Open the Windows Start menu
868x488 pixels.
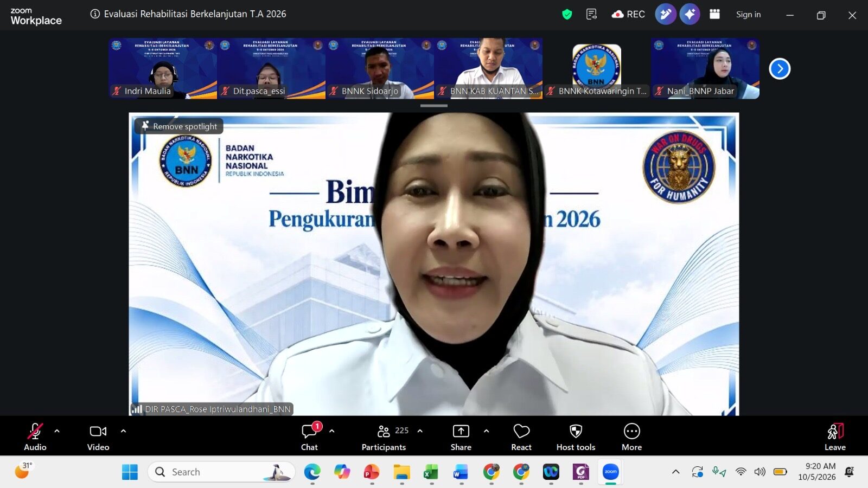(130, 472)
